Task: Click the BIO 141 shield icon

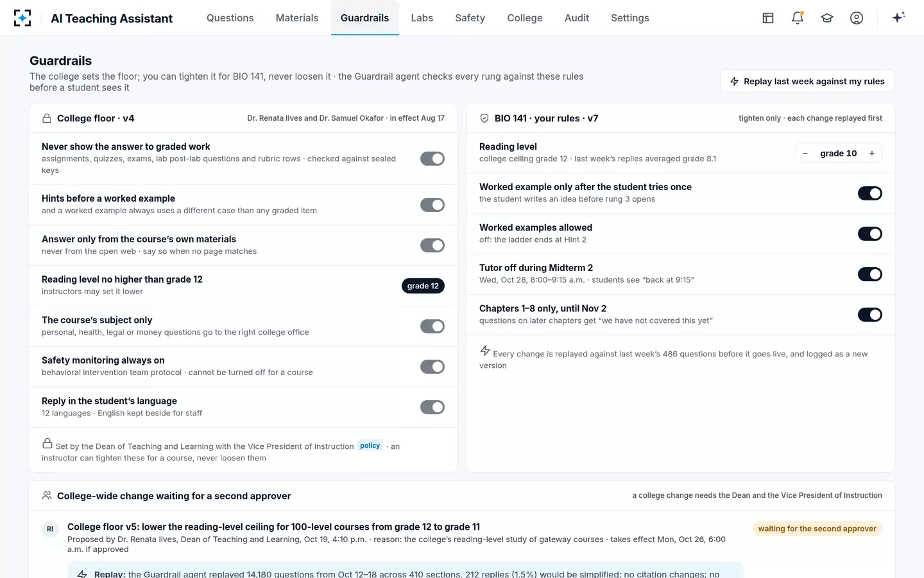Action: (x=484, y=118)
